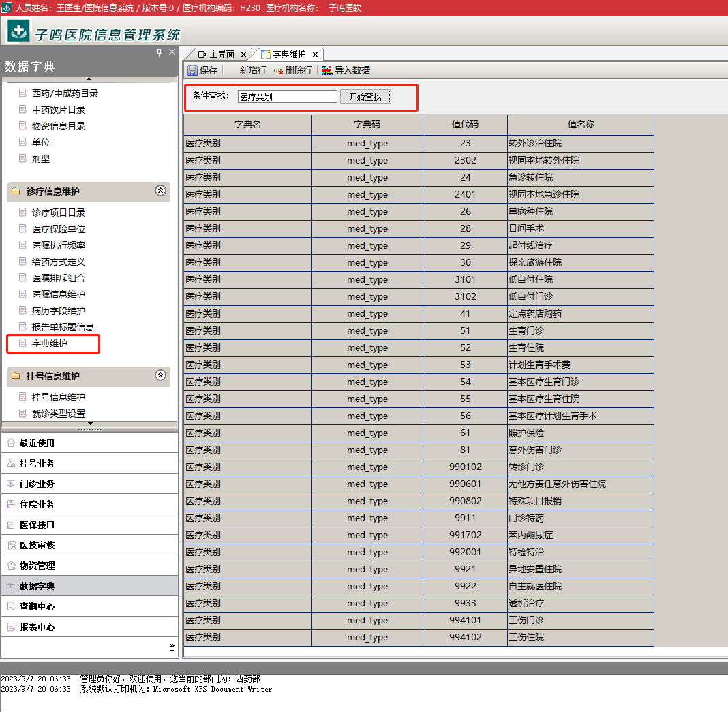Viewport: 728px width, 712px height.
Task: Click the down arrow below the dictionary list
Action: click(90, 424)
